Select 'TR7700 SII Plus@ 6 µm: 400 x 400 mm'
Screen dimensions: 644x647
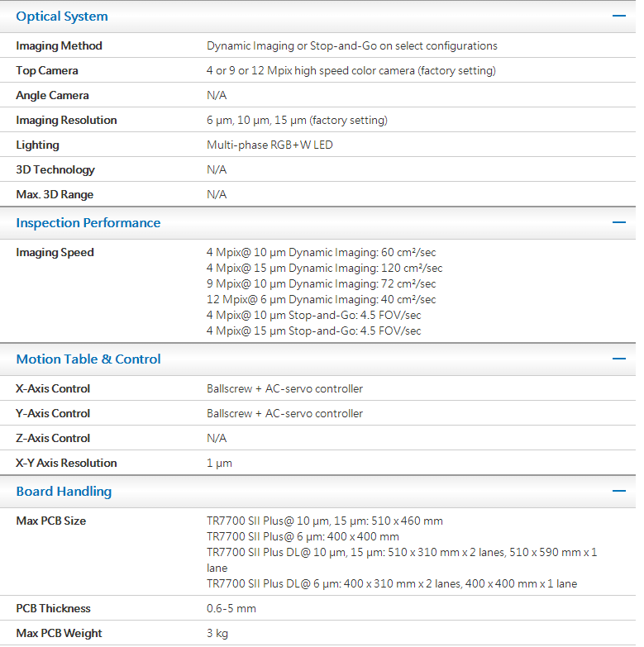(x=303, y=536)
